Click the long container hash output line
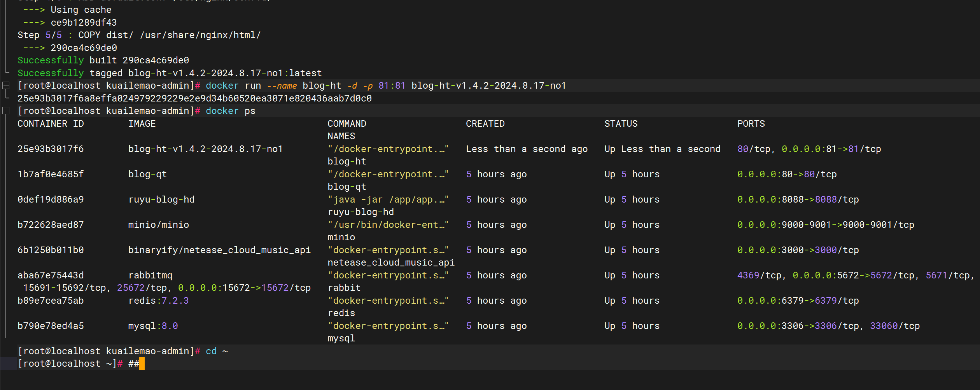The height and width of the screenshot is (390, 980). tap(194, 98)
